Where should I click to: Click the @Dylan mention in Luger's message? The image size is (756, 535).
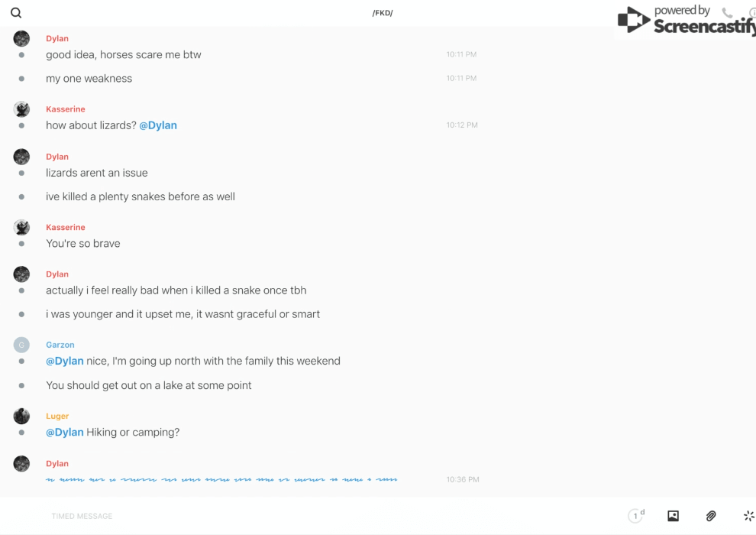click(x=65, y=433)
